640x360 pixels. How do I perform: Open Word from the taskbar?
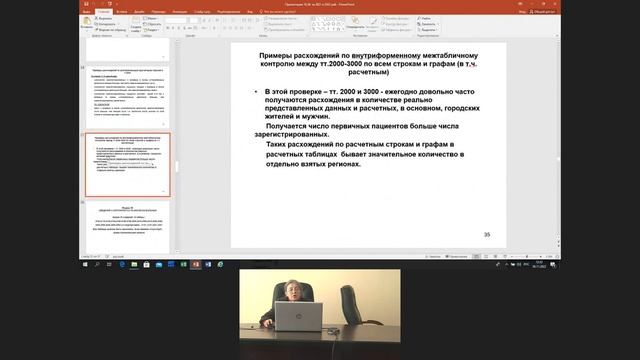click(x=208, y=264)
